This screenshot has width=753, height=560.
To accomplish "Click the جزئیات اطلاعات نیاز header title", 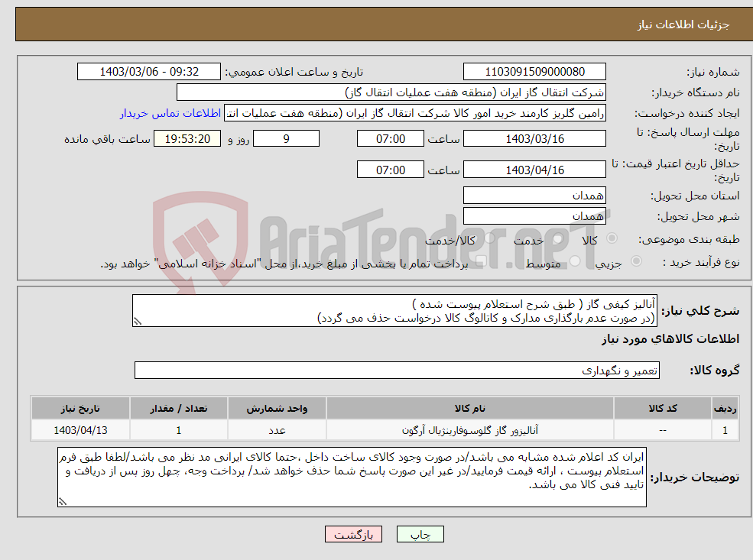I will tap(683, 24).
